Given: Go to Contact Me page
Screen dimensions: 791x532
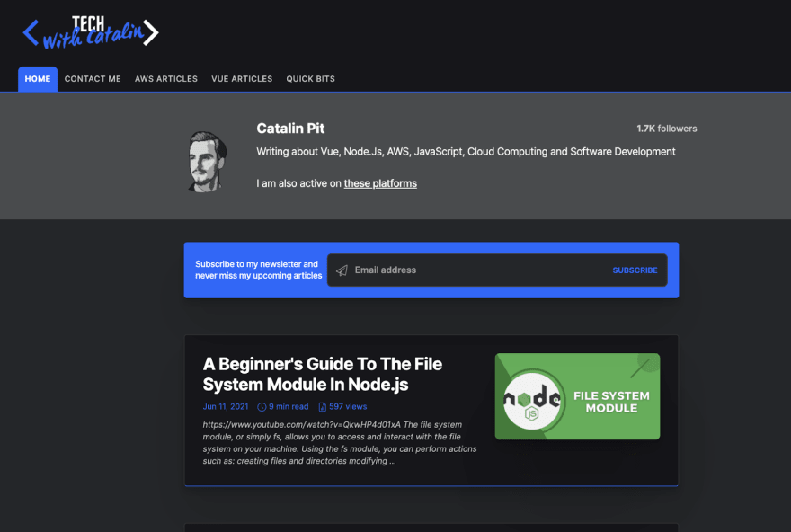Looking at the screenshot, I should (x=93, y=79).
